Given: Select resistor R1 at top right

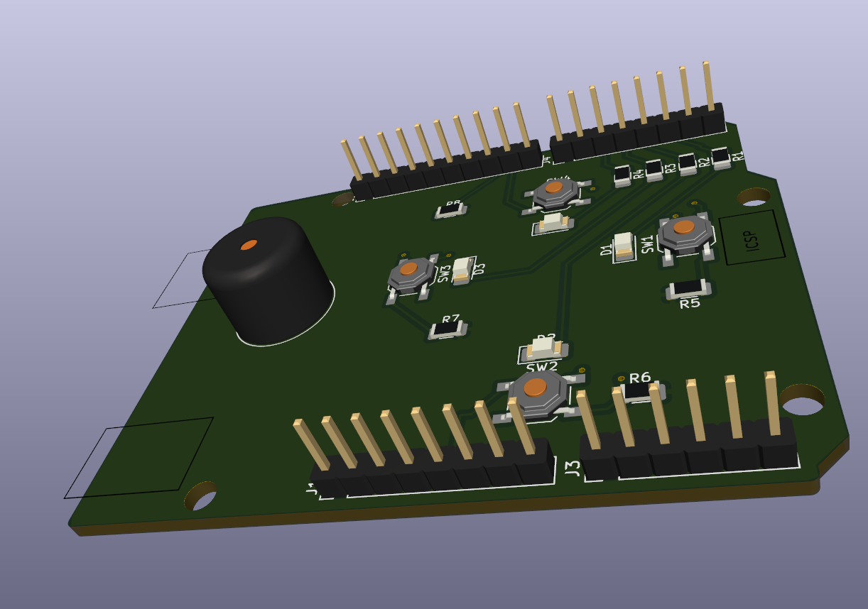Looking at the screenshot, I should click(720, 158).
